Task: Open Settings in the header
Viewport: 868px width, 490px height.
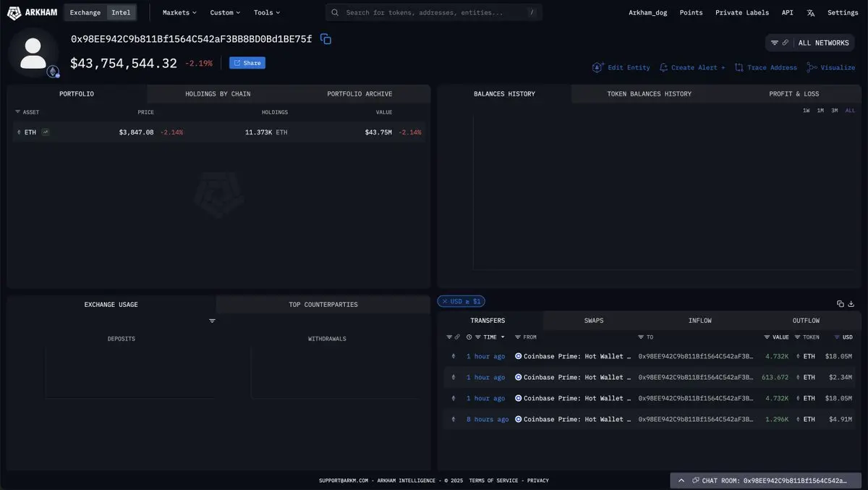Action: tap(843, 12)
